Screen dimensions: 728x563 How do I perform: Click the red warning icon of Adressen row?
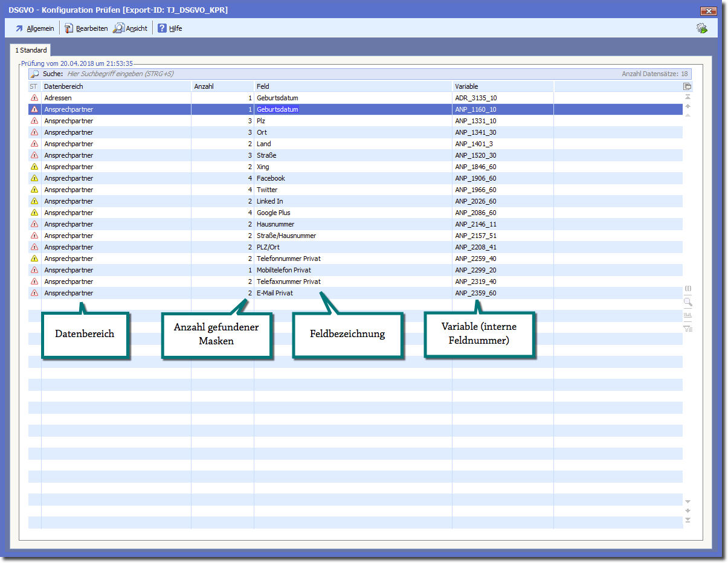(34, 98)
